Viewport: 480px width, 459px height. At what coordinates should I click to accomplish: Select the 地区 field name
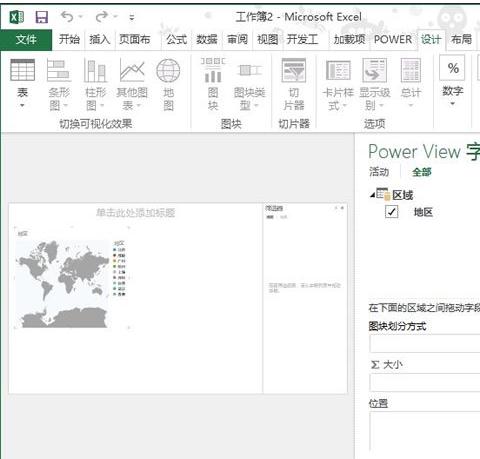(x=423, y=212)
